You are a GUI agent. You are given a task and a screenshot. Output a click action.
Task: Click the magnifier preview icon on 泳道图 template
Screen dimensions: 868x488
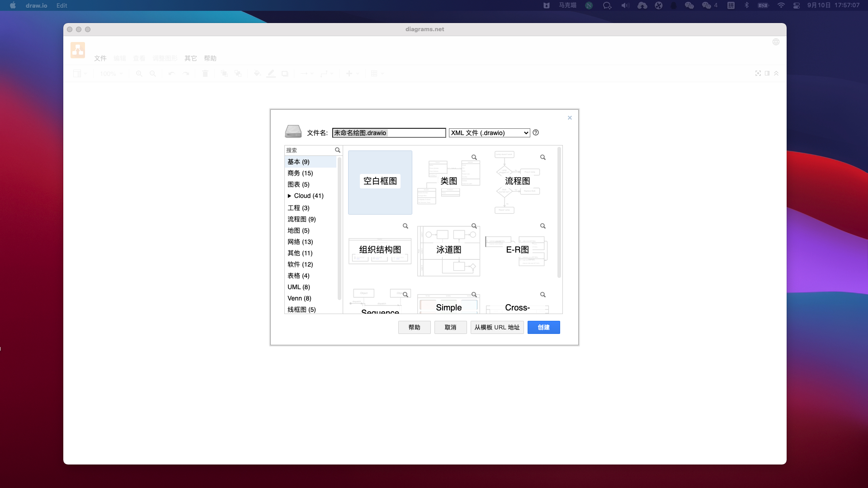[474, 226]
